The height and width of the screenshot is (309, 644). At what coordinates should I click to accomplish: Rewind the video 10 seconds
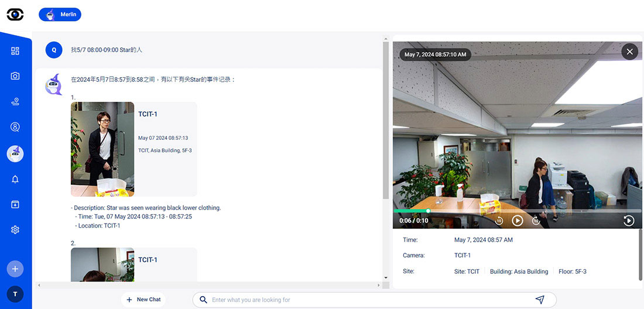499,221
